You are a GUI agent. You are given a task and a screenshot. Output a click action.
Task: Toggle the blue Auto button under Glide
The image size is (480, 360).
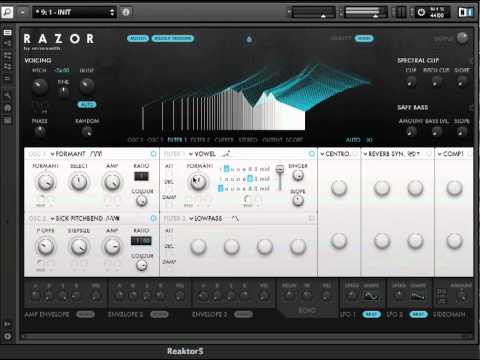click(x=87, y=105)
